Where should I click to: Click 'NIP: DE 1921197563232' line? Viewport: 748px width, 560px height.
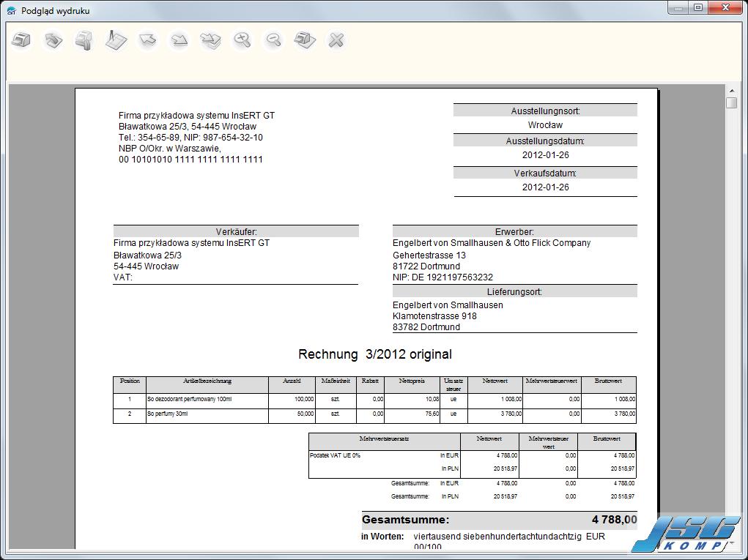(x=442, y=277)
